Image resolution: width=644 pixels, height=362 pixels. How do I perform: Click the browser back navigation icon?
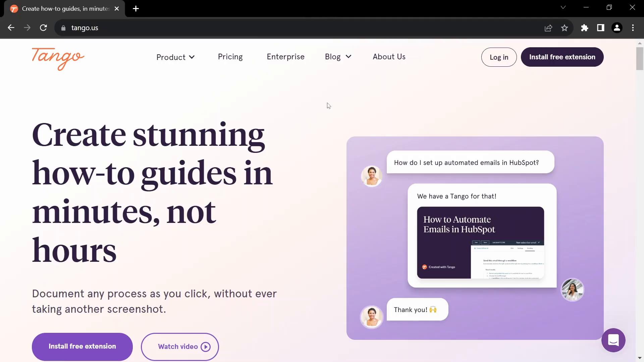click(11, 27)
